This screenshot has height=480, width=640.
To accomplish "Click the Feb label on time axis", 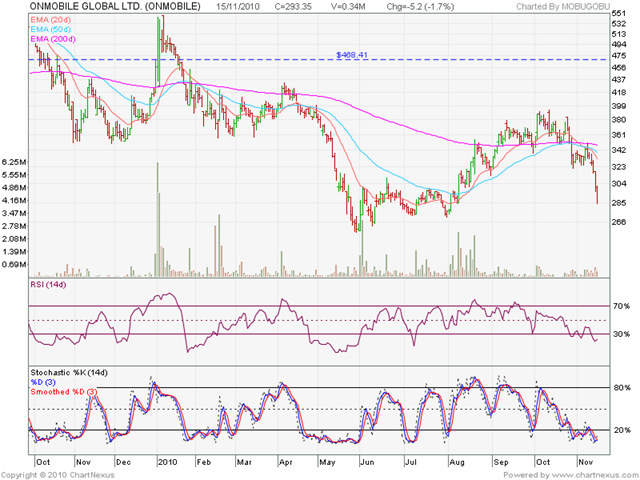I will click(204, 462).
